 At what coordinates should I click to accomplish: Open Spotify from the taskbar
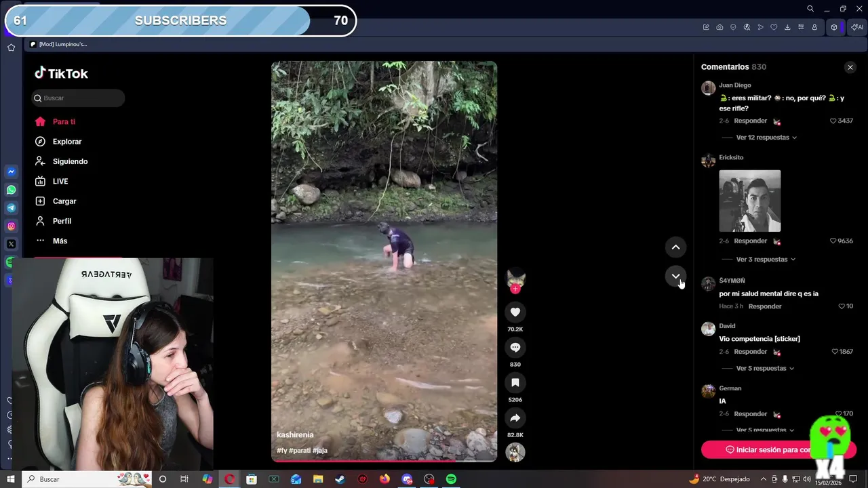point(451,479)
